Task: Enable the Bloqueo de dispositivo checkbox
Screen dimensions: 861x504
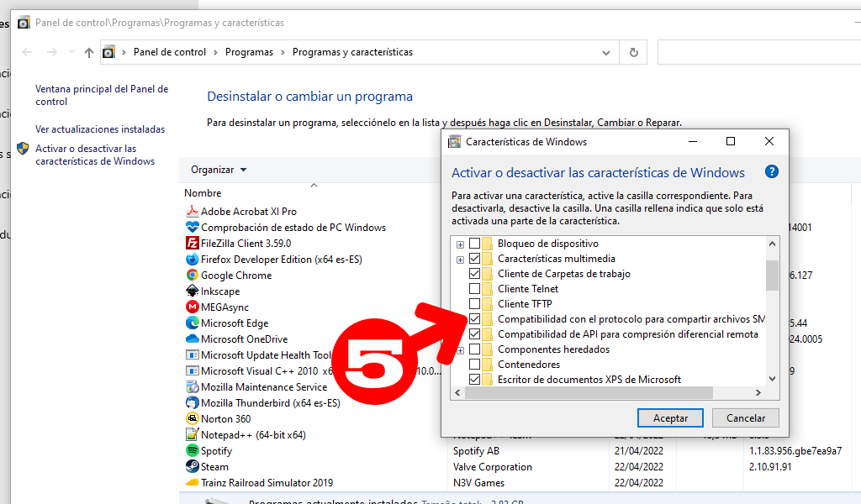Action: pos(474,243)
